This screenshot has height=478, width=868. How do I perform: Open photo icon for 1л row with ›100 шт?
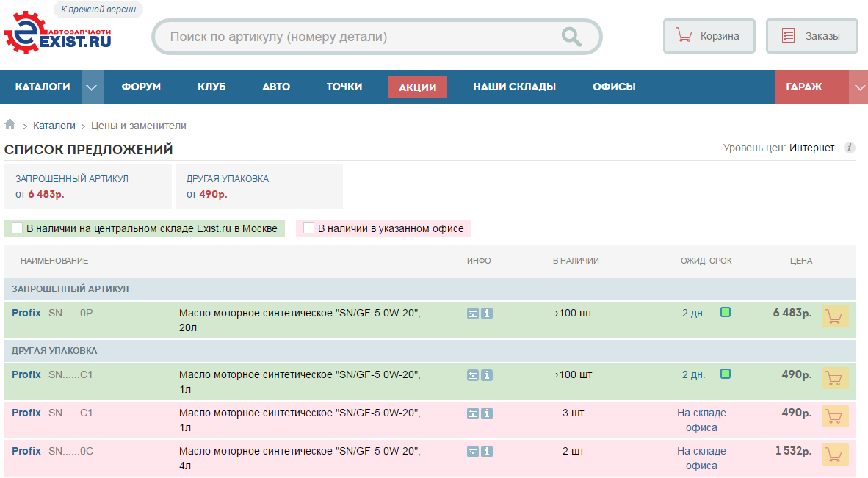click(473, 375)
